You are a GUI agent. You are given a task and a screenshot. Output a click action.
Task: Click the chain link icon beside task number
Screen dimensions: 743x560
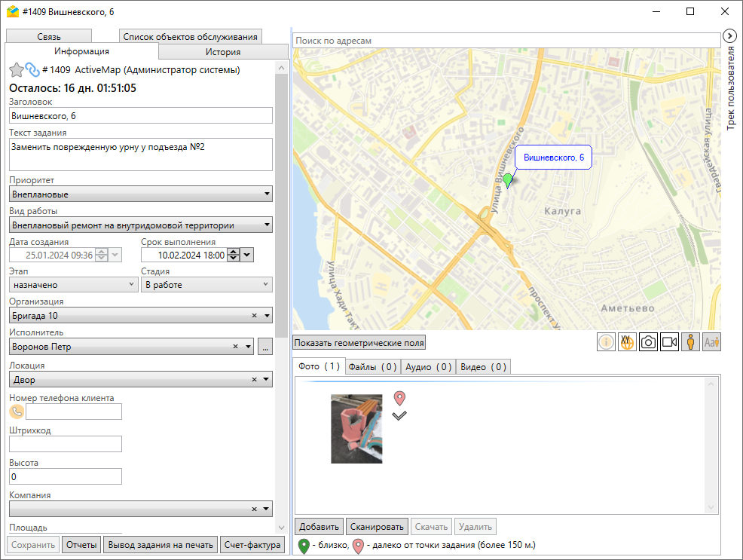click(32, 70)
